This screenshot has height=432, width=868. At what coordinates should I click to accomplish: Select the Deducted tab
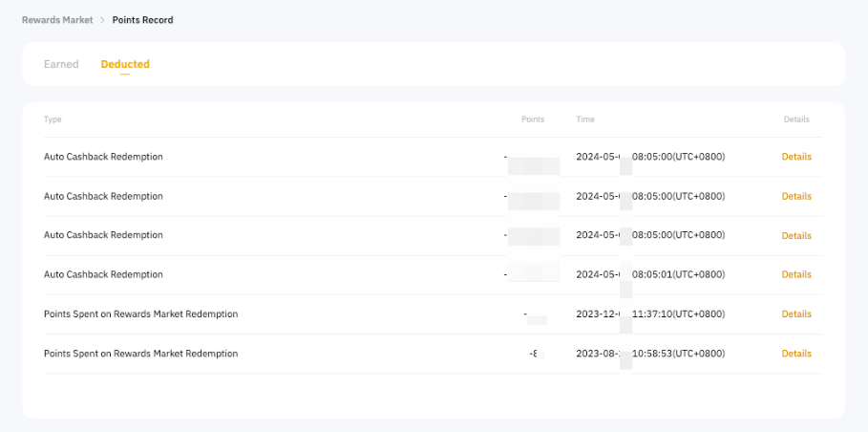pyautogui.click(x=125, y=64)
